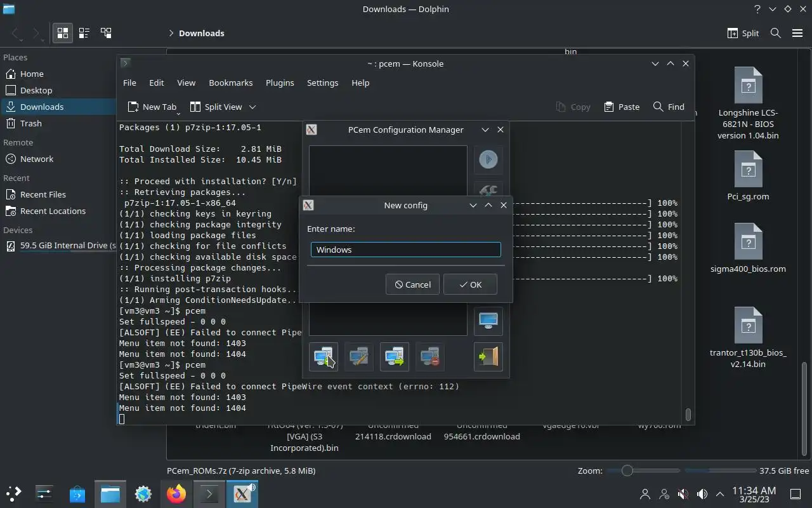
Task: Switch Dolphin to details tree view
Action: click(x=106, y=33)
